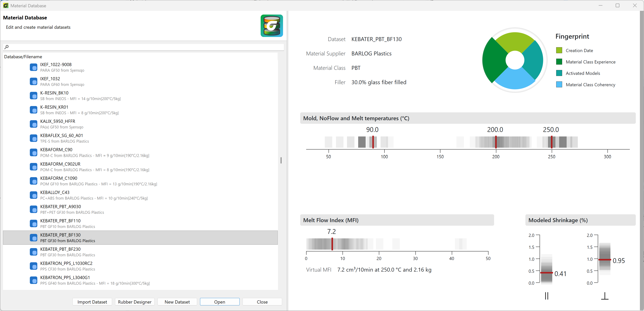This screenshot has height=311, width=644.
Task: Click the 250.0 melt temperature marker
Action: tap(552, 142)
